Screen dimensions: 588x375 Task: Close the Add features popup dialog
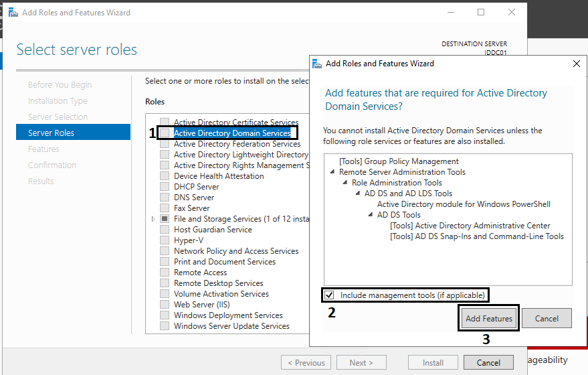[577, 64]
